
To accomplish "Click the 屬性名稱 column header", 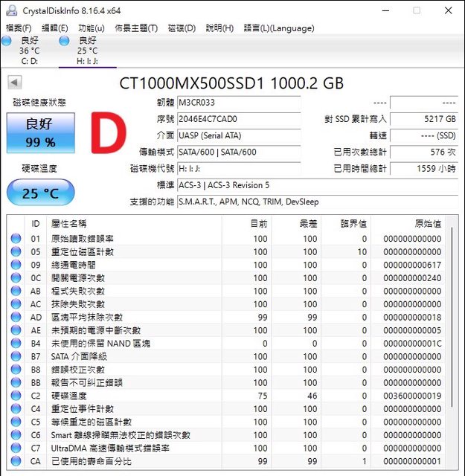I will 68,223.
